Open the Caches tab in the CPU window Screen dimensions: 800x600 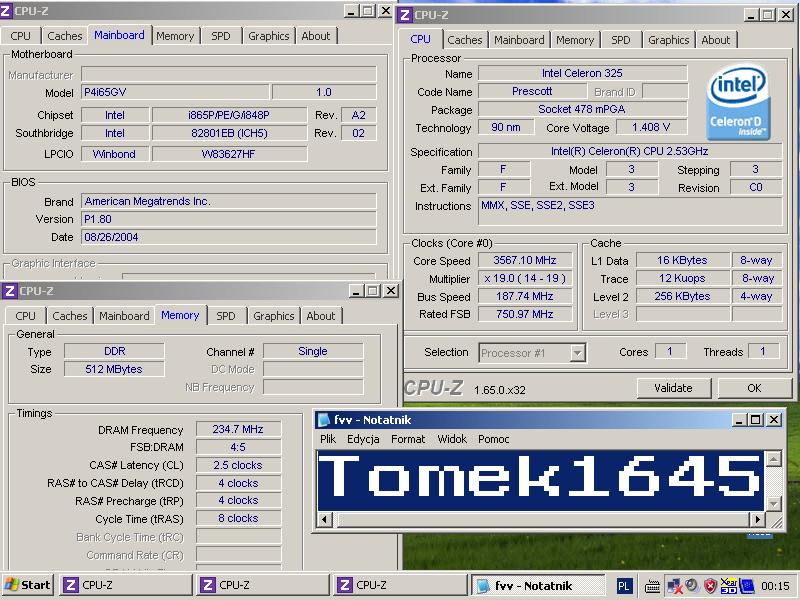tap(464, 40)
